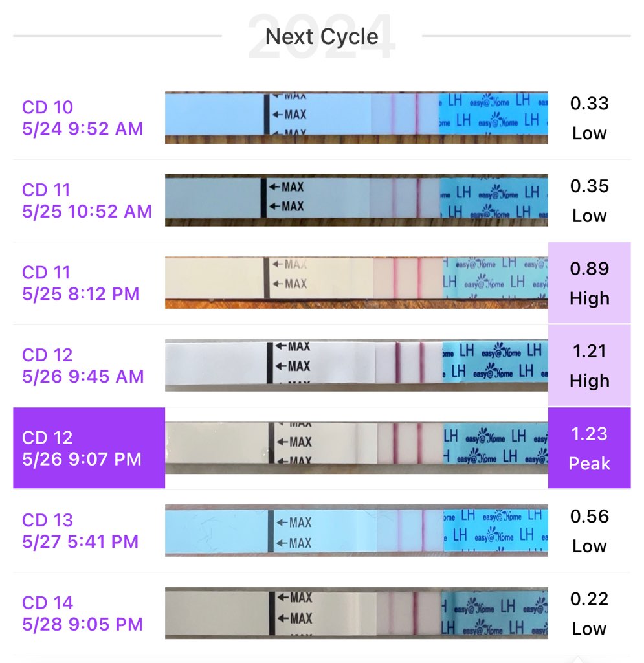Open the CD 11 8:12 PM date label
Viewport: 644px width, 663px height.
tap(81, 283)
